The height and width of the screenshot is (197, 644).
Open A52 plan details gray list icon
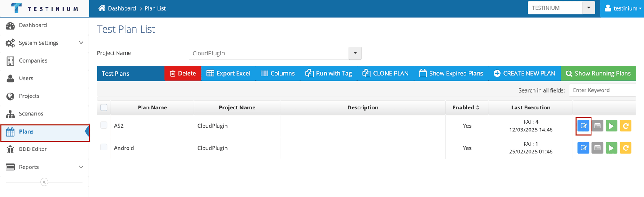[597, 126]
